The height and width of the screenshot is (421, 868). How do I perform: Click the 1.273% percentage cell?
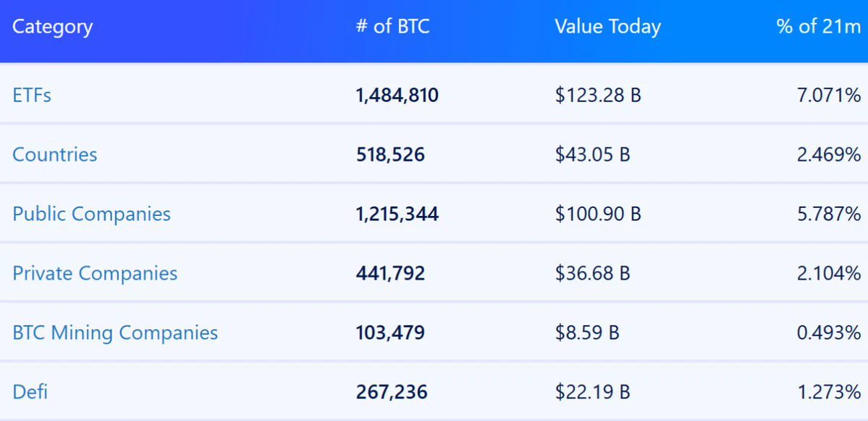(x=829, y=392)
